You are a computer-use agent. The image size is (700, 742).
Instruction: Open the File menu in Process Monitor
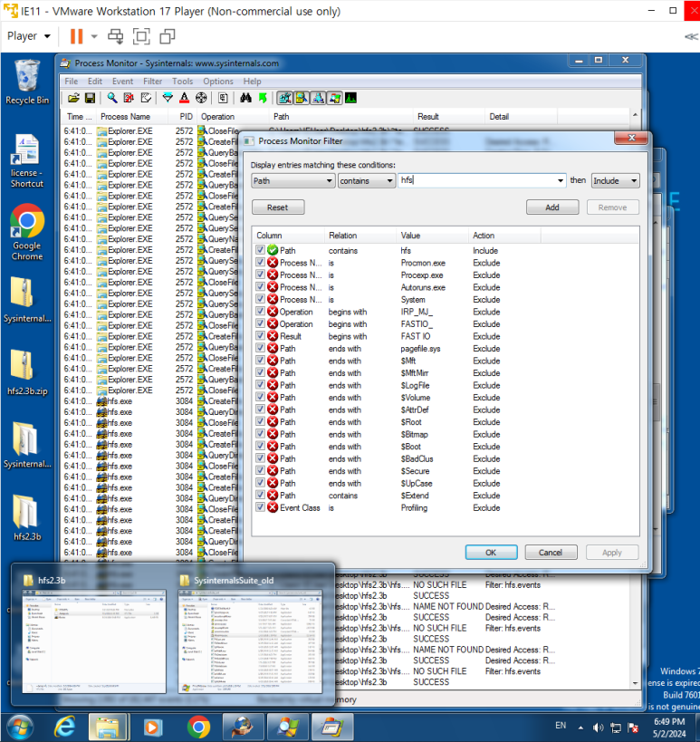pos(71,82)
